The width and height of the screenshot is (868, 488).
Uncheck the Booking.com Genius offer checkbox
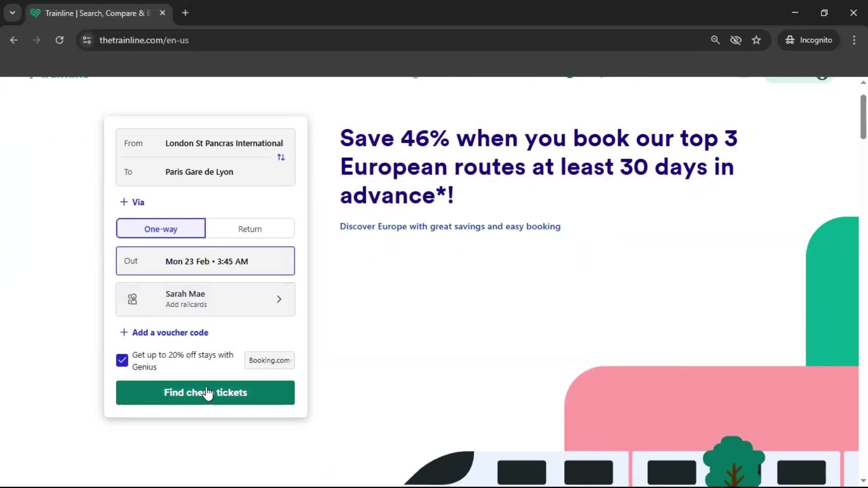point(122,360)
